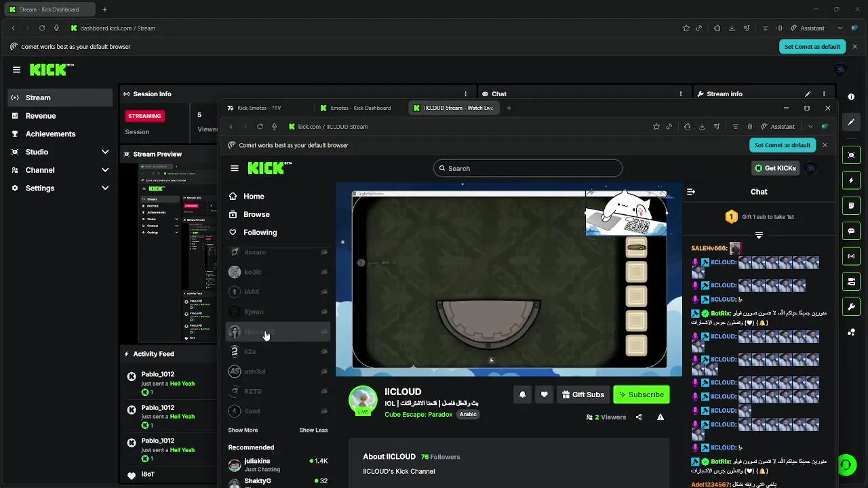The height and width of the screenshot is (488, 868).
Task: Open Session Info panel three-dot menu
Action: pyautogui.click(x=465, y=94)
